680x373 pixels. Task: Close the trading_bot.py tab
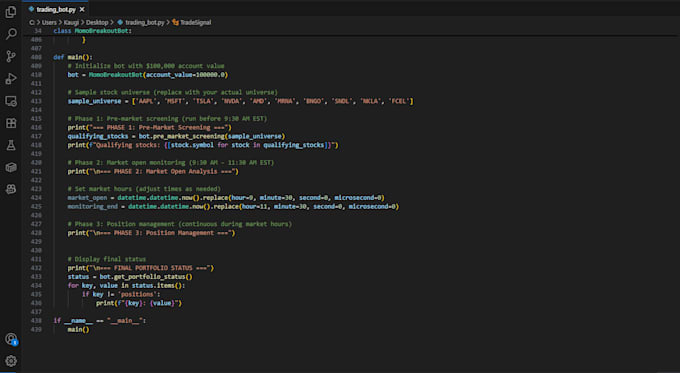click(82, 9)
